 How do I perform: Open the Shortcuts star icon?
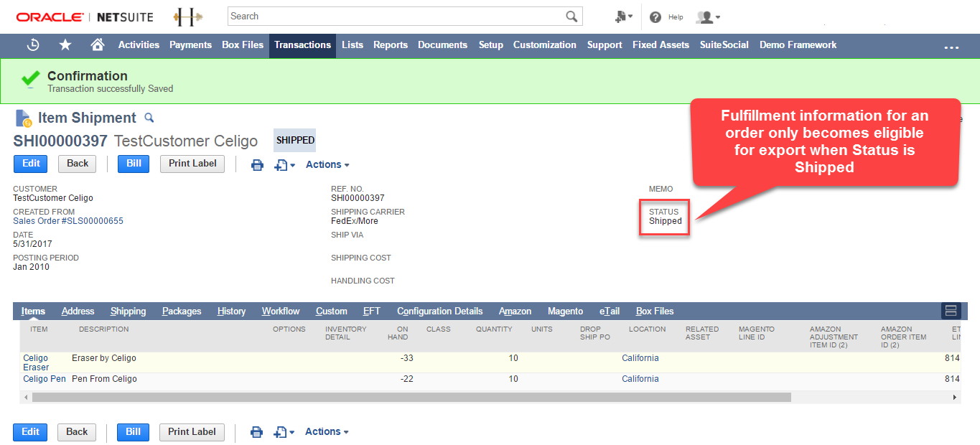pyautogui.click(x=65, y=44)
